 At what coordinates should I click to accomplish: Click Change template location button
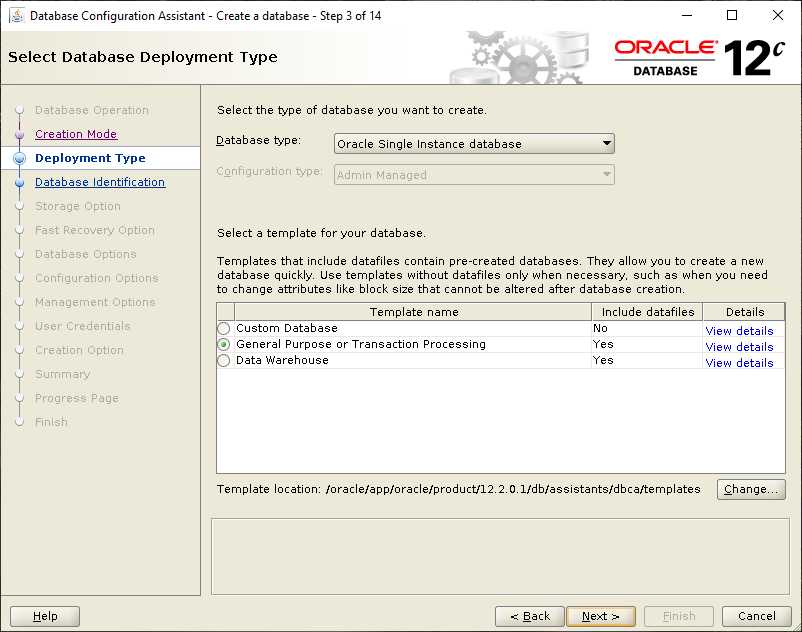pyautogui.click(x=751, y=489)
